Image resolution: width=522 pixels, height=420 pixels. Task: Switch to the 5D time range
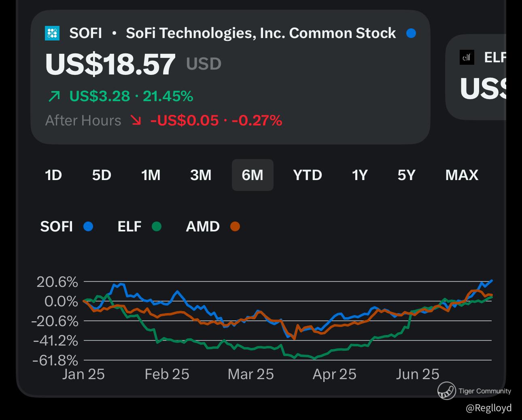pos(102,175)
